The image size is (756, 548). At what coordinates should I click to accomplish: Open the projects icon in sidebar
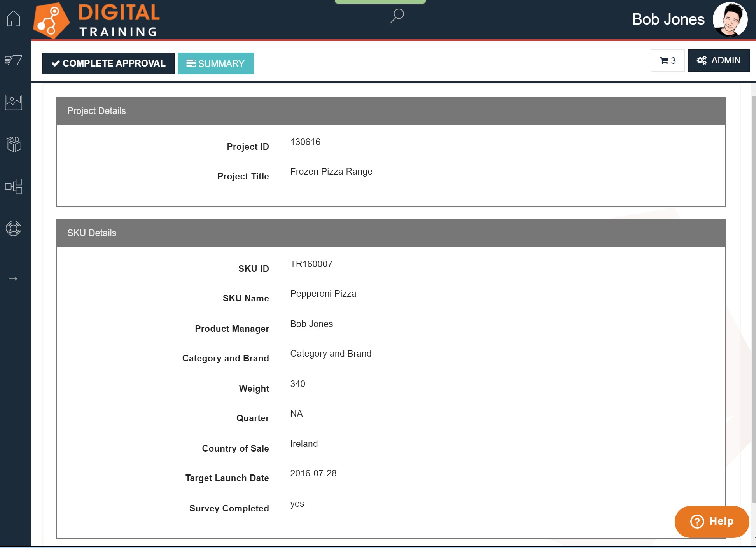tap(14, 60)
